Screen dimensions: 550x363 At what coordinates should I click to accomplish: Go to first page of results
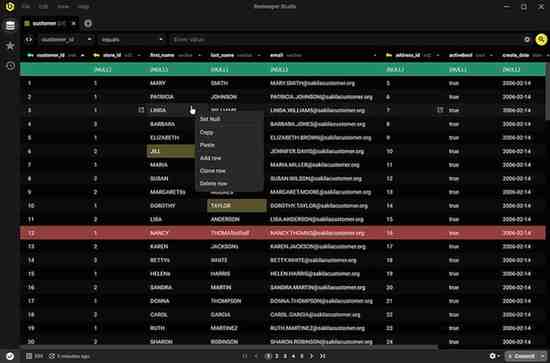point(245,356)
